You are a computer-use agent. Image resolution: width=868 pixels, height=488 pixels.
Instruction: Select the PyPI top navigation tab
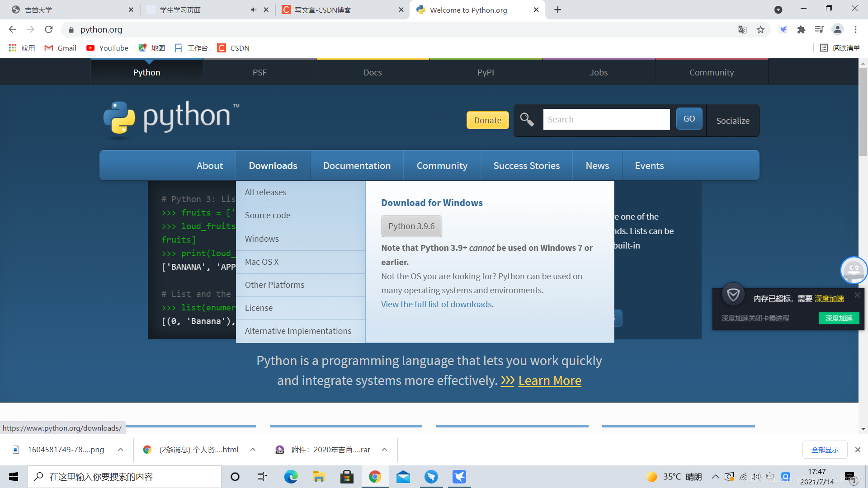click(x=486, y=72)
